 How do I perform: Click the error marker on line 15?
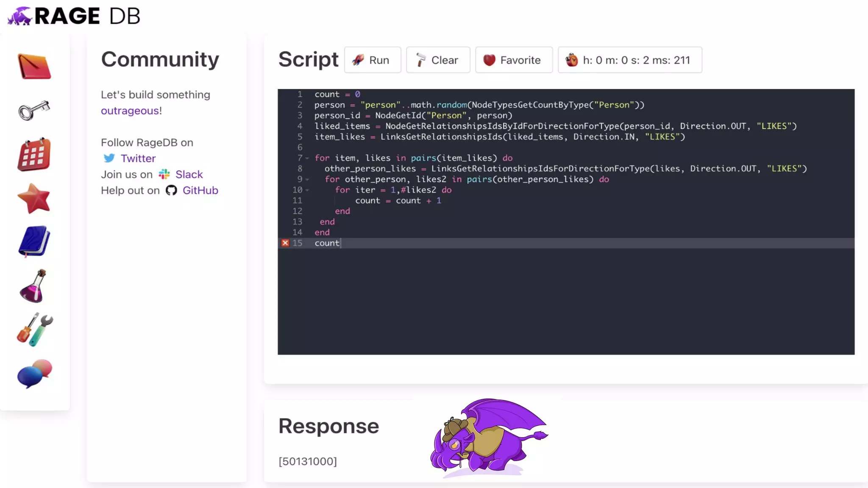(x=285, y=243)
